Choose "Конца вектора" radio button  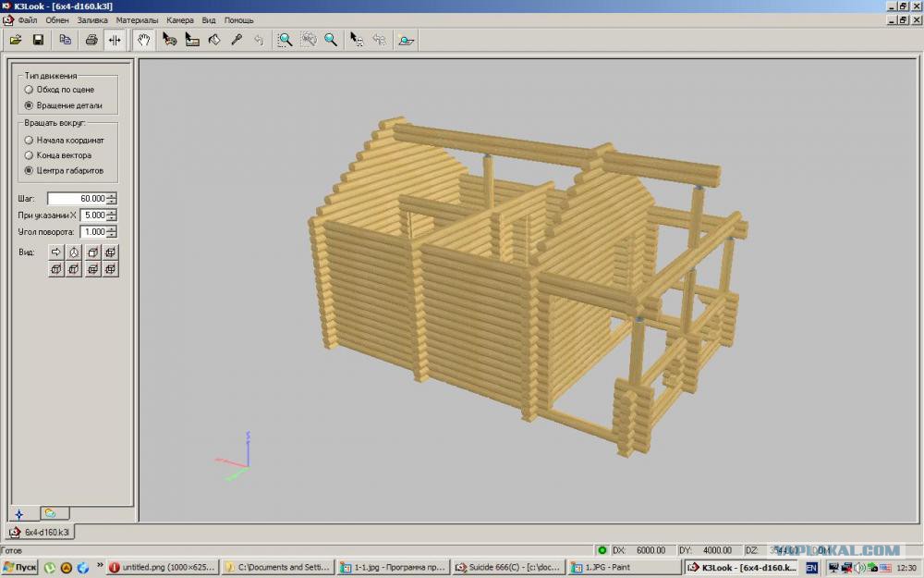point(29,155)
